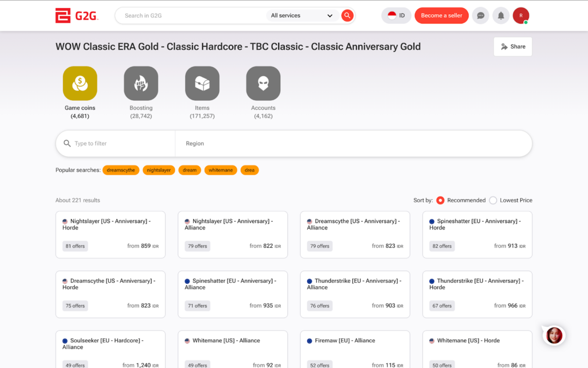Image resolution: width=588 pixels, height=368 pixels.
Task: Click the whitemane popular search tag
Action: pos(220,170)
